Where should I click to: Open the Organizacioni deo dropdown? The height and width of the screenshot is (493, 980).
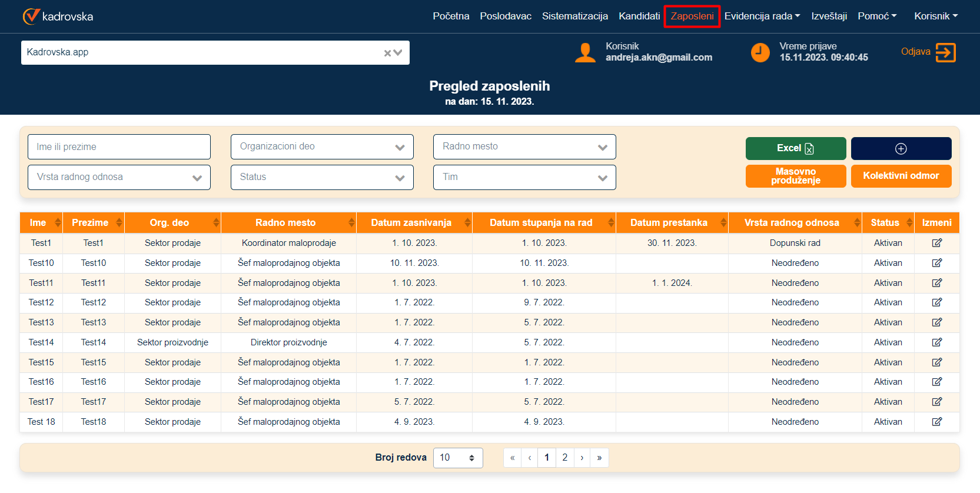[321, 147]
